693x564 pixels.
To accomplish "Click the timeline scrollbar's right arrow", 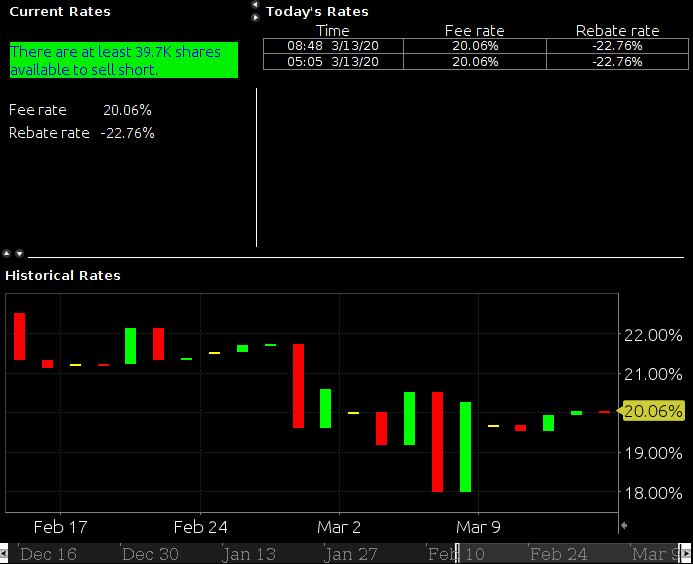I will coord(687,553).
